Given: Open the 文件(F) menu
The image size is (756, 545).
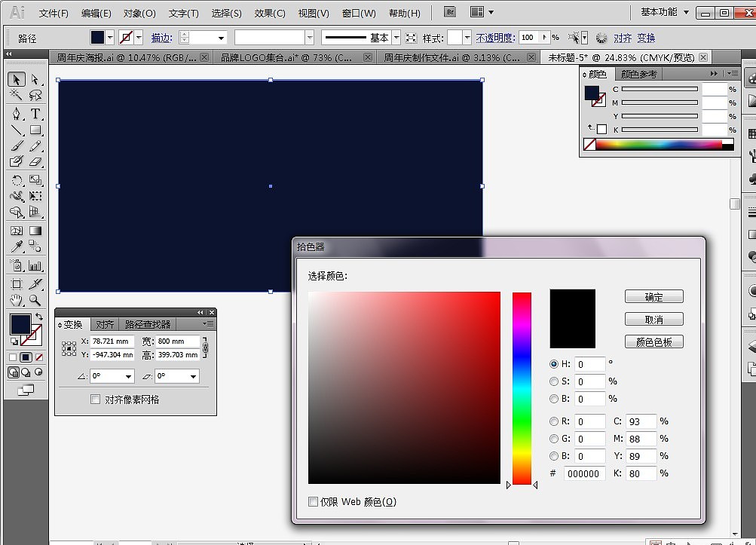Looking at the screenshot, I should tap(54, 13).
